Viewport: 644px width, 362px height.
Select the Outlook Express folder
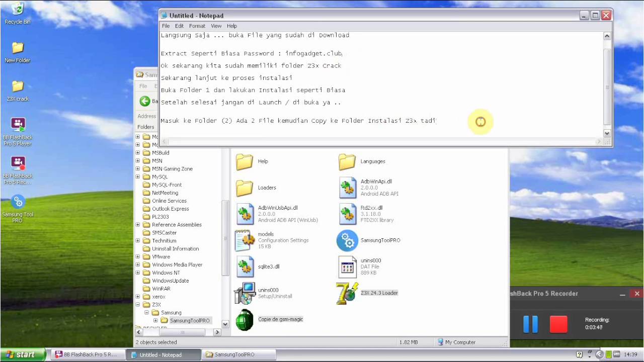coord(171,209)
